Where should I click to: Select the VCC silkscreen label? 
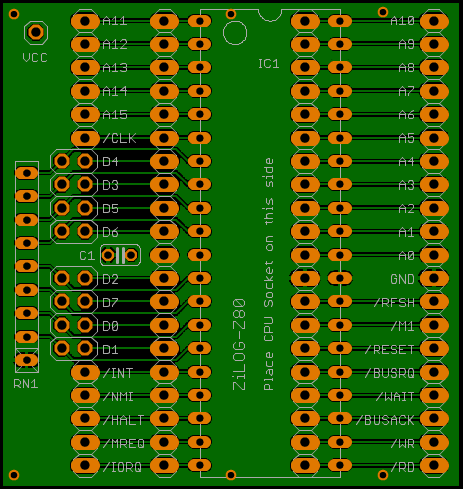pos(35,58)
